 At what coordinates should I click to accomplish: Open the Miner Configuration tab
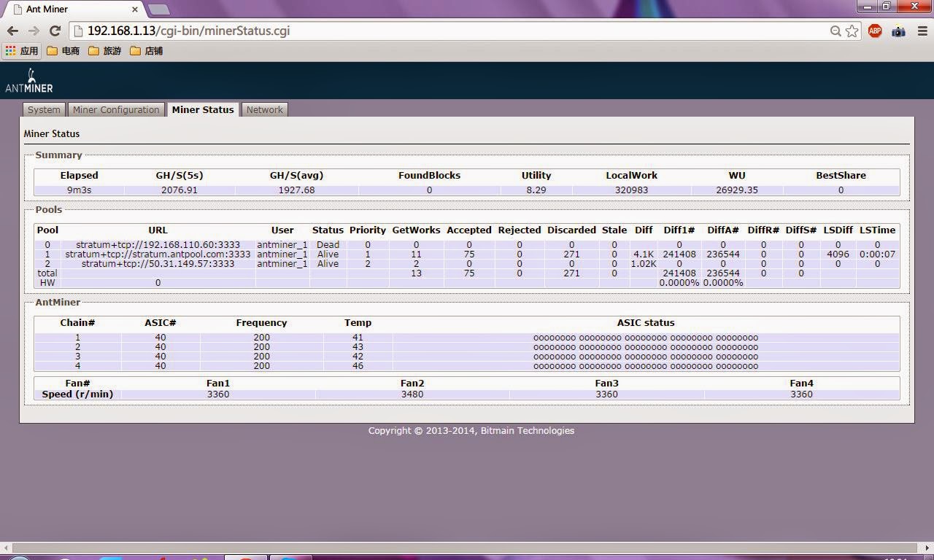pyautogui.click(x=116, y=109)
